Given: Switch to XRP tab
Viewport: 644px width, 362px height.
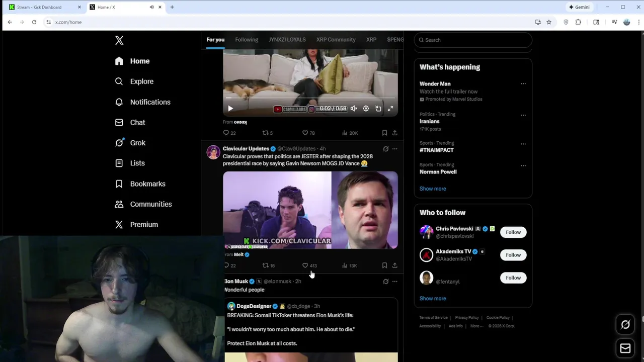Looking at the screenshot, I should pyautogui.click(x=371, y=40).
